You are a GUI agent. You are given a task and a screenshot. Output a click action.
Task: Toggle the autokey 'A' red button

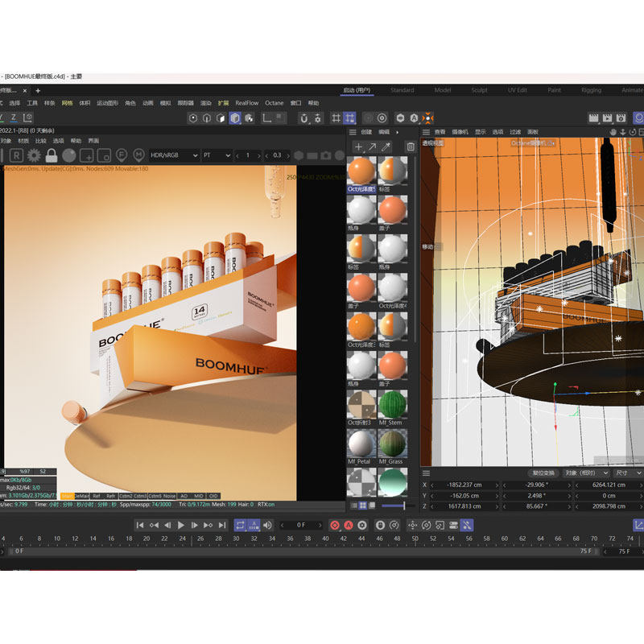[x=349, y=525]
